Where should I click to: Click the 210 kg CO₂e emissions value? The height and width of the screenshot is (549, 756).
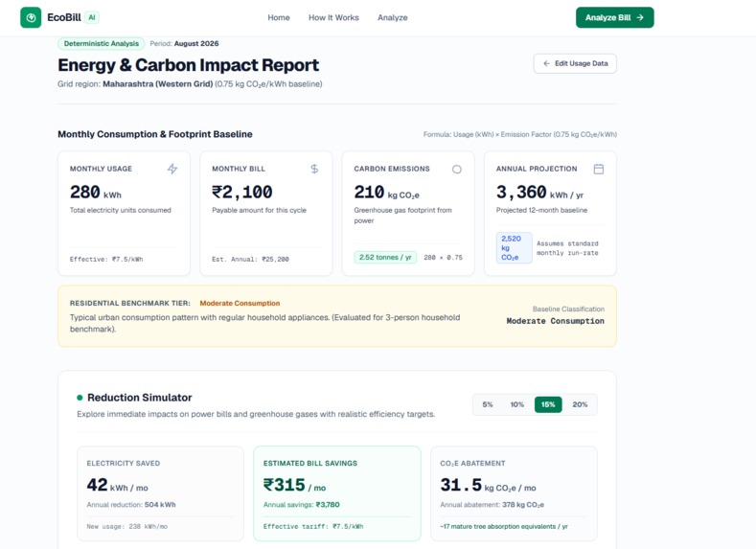[x=387, y=193]
